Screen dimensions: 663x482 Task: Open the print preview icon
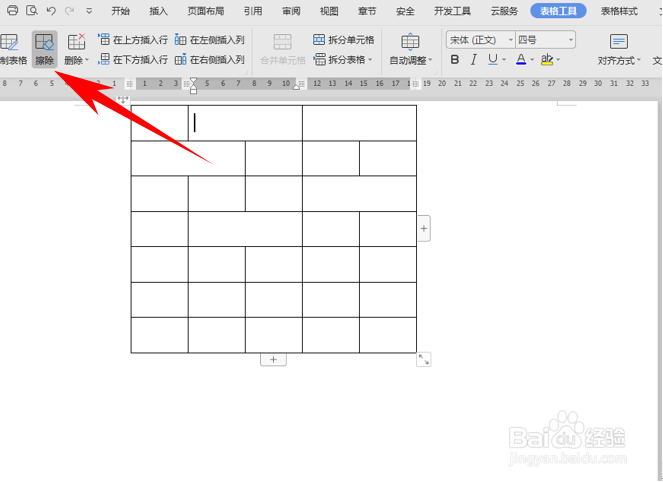32,10
